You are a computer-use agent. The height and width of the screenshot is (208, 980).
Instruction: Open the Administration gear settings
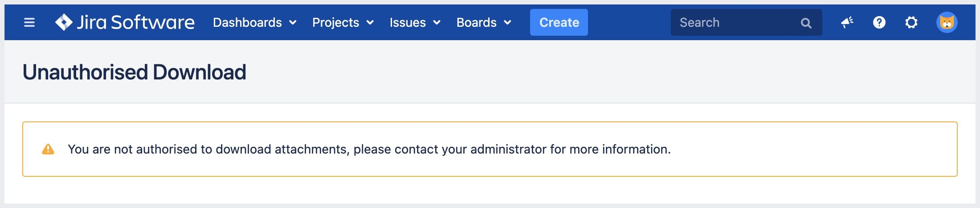911,22
